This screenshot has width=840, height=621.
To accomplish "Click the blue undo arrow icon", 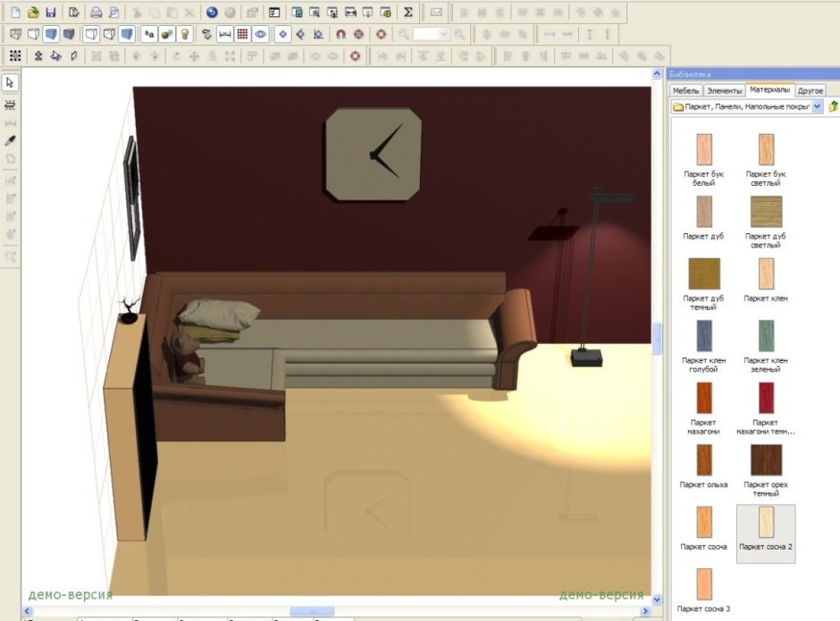I will 212,13.
